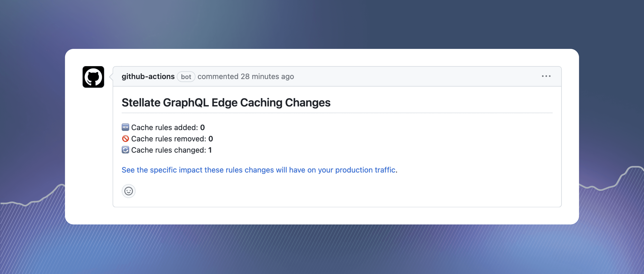Viewport: 644px width, 274px height.
Task: Click the bot badge label
Action: [186, 77]
